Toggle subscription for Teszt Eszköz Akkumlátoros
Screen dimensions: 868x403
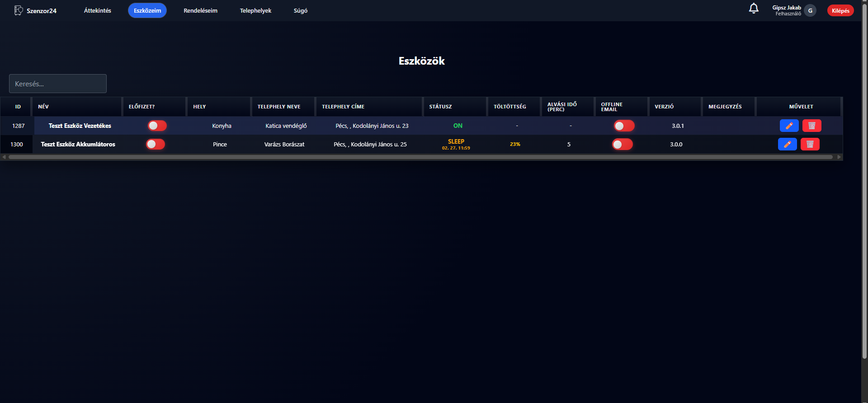tap(156, 144)
